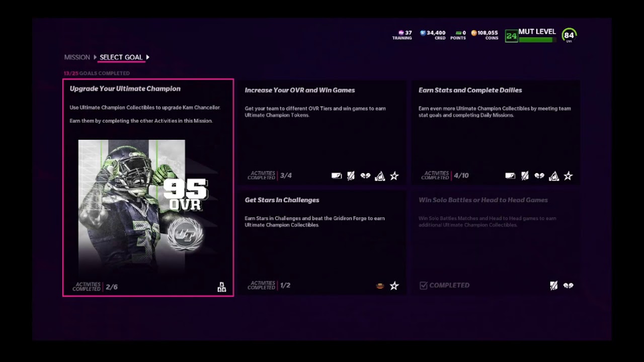Click helmets icon in Win Solo Battles goal

click(569, 286)
